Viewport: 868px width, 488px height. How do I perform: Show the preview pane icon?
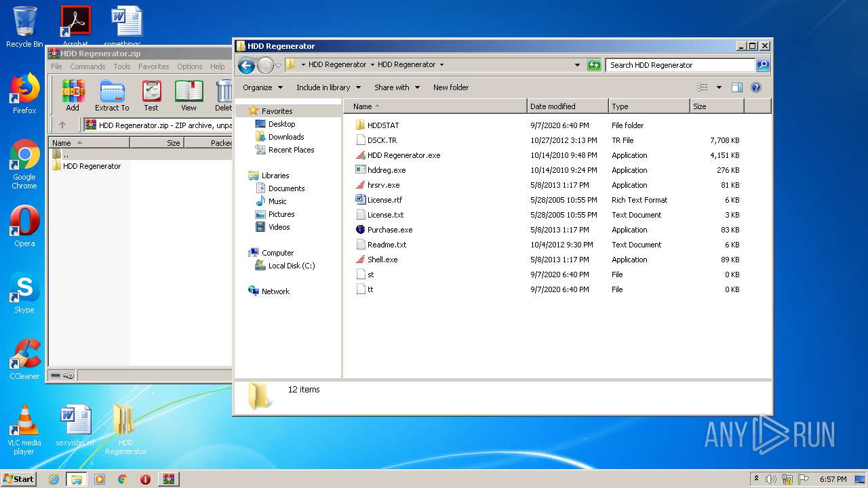(x=737, y=87)
